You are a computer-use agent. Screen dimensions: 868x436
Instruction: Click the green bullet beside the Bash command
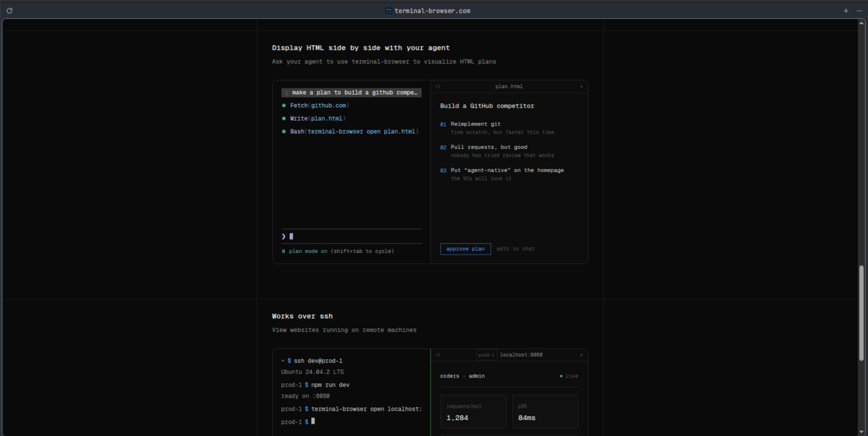coord(284,132)
